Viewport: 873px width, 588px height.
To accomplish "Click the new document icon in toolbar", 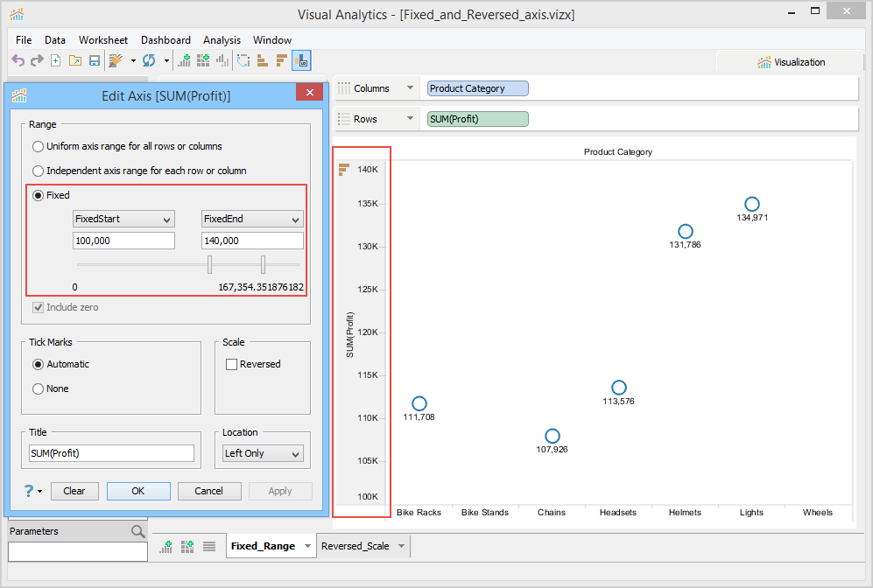I will (x=55, y=60).
